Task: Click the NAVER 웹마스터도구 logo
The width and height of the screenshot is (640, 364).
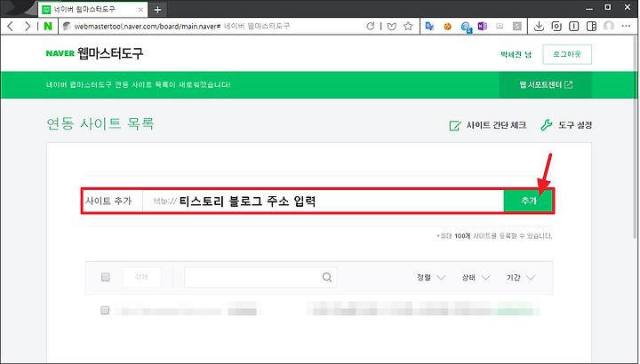Action: tap(95, 53)
